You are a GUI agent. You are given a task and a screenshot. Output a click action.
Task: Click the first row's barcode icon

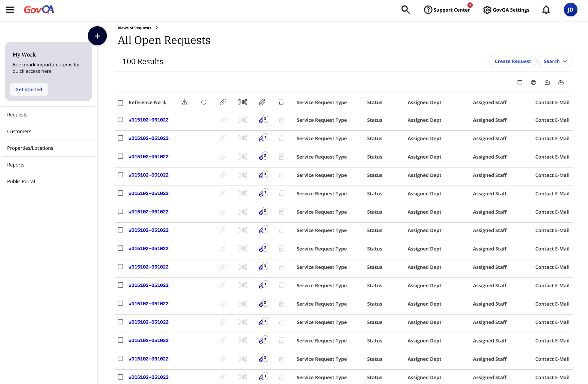pyautogui.click(x=243, y=120)
